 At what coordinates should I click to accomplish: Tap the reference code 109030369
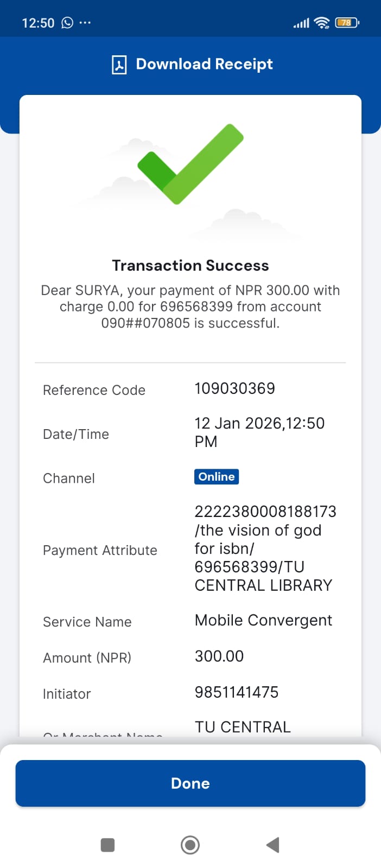pyautogui.click(x=234, y=388)
